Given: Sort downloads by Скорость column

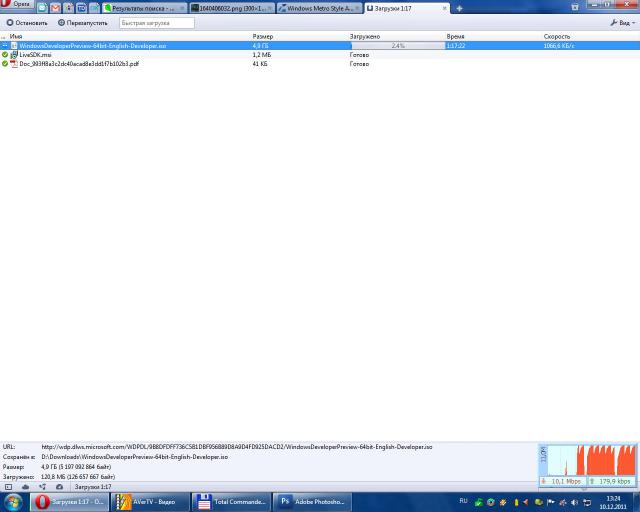Looking at the screenshot, I should [556, 36].
